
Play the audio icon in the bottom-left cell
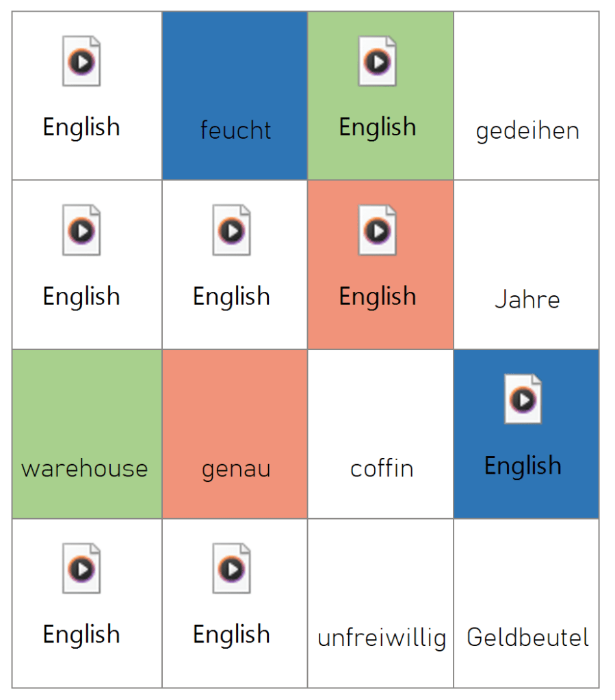81,568
